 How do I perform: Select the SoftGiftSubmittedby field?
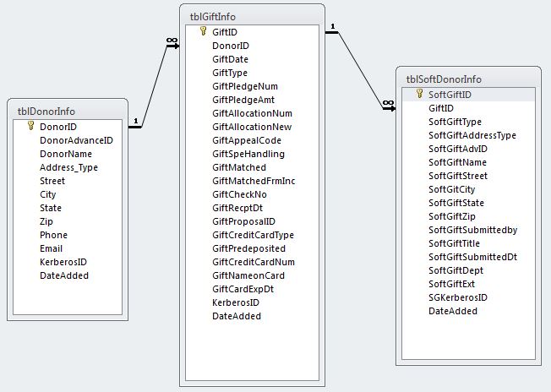click(468, 230)
